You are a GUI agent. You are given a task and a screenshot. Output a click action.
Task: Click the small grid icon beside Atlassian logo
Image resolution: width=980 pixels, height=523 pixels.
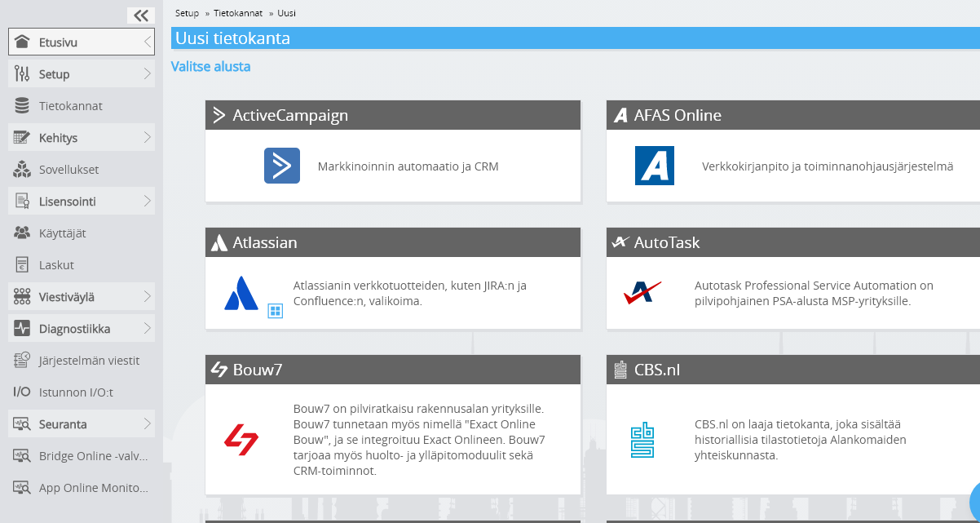pyautogui.click(x=276, y=311)
